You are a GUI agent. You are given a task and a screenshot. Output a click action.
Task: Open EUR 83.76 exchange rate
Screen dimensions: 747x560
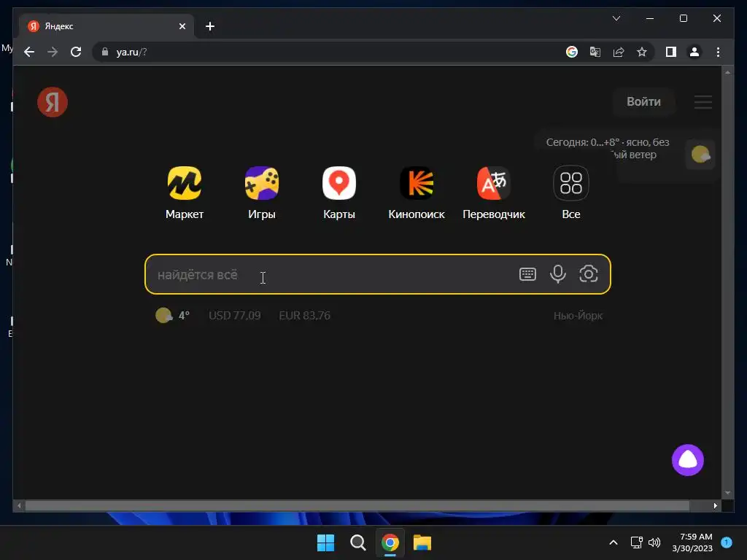click(x=304, y=315)
